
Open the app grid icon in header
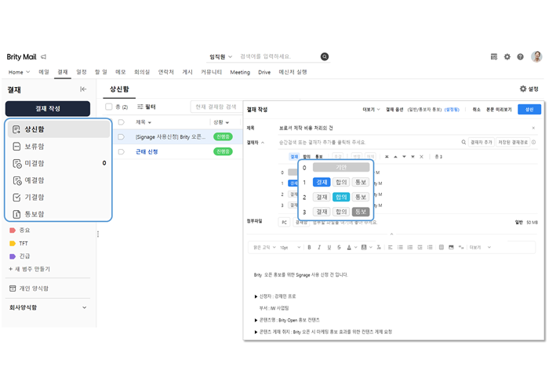click(x=494, y=57)
